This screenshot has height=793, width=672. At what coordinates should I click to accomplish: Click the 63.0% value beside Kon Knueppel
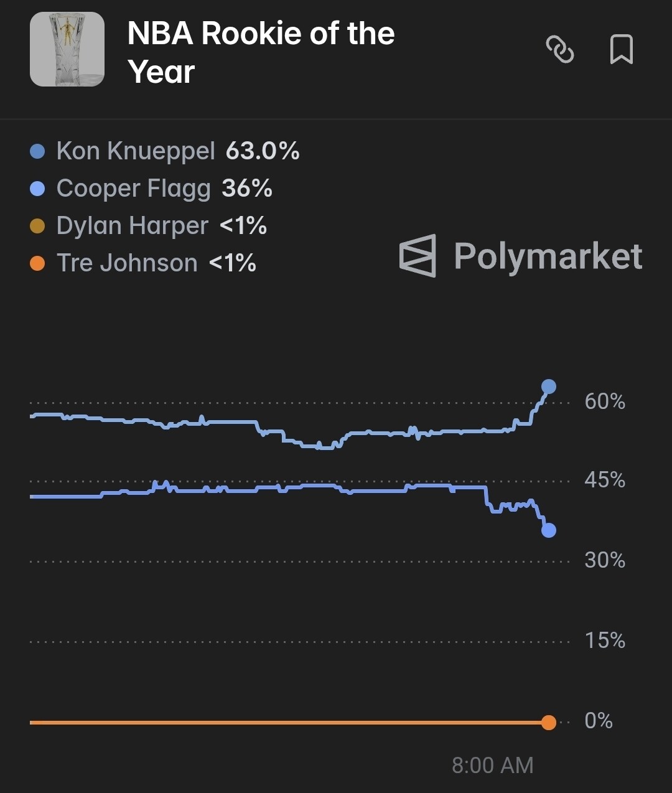click(x=263, y=151)
